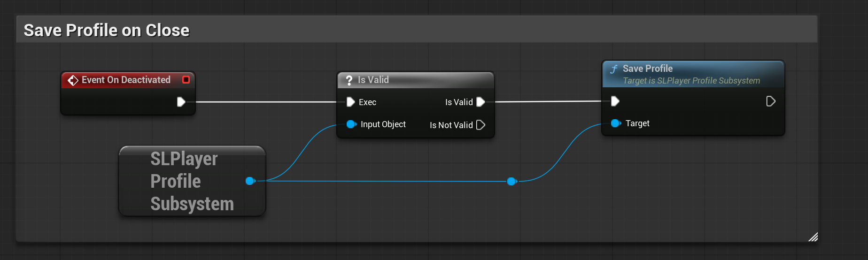Click the Is Not Valid output pin
Viewport: 868px width, 260px height.
[x=480, y=125]
